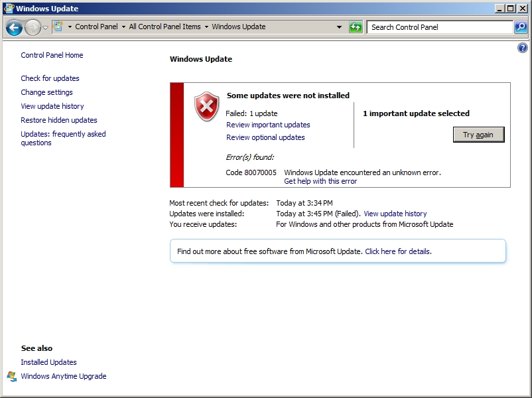Click the green Refresh button
532x398 pixels.
point(356,27)
